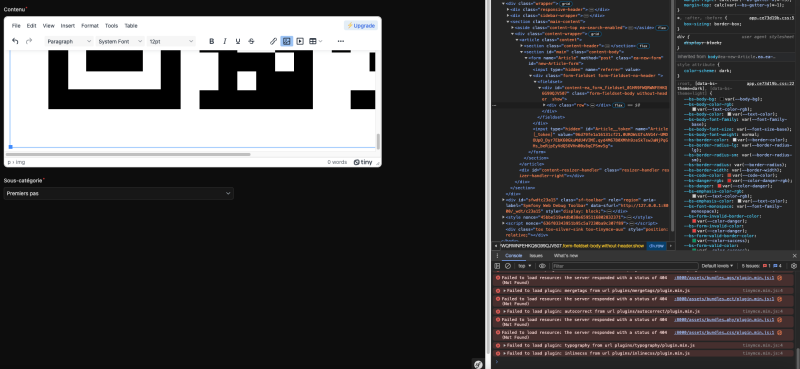Undo the last editor change

15,41
